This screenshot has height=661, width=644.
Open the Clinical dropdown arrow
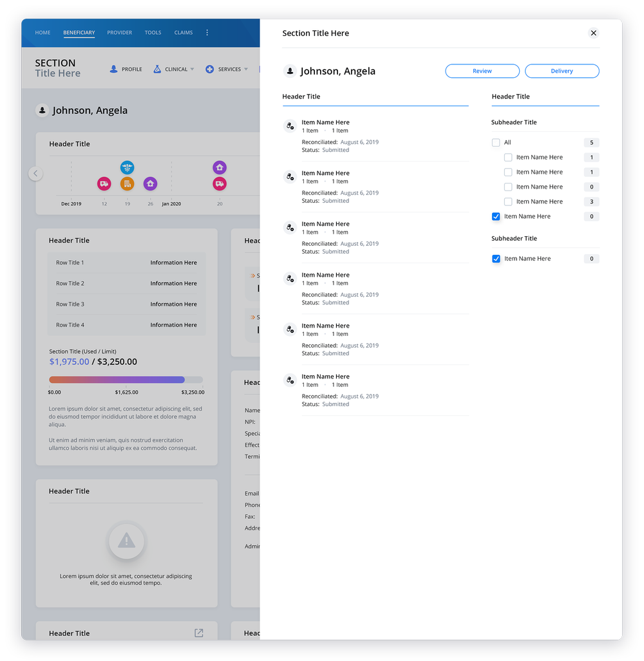point(192,68)
